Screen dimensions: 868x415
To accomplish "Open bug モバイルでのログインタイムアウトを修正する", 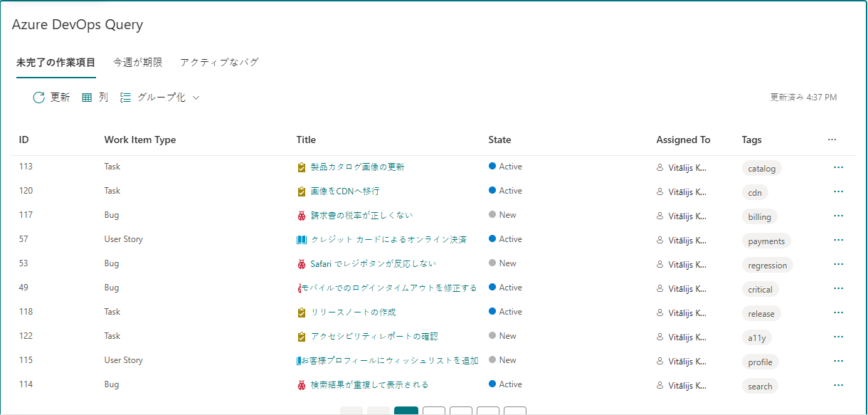I will (x=388, y=288).
